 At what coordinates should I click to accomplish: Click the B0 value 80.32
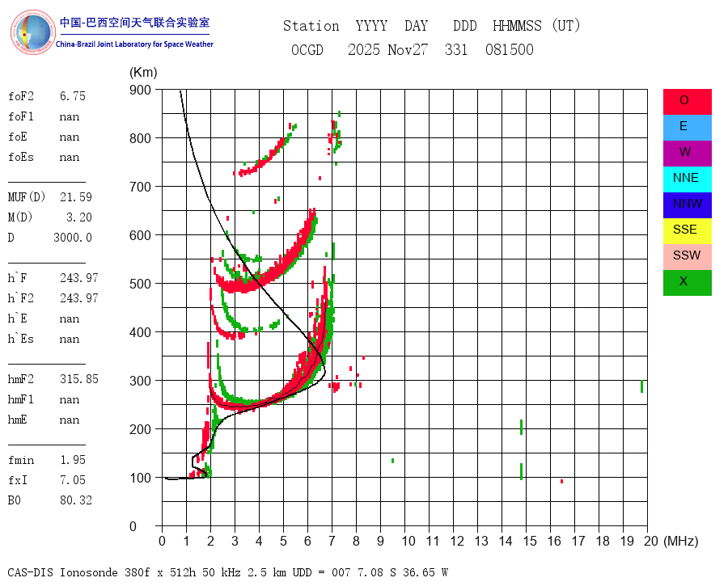pos(76,500)
